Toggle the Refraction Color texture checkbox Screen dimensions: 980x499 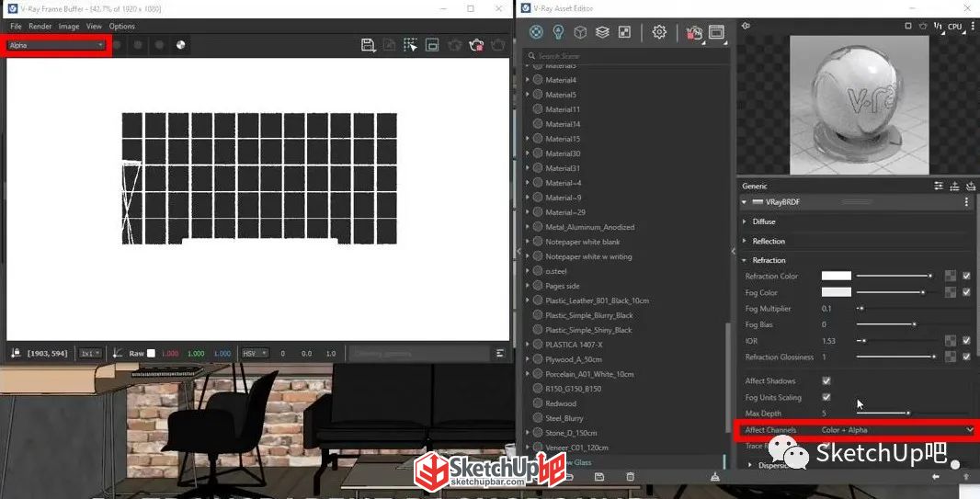(967, 276)
